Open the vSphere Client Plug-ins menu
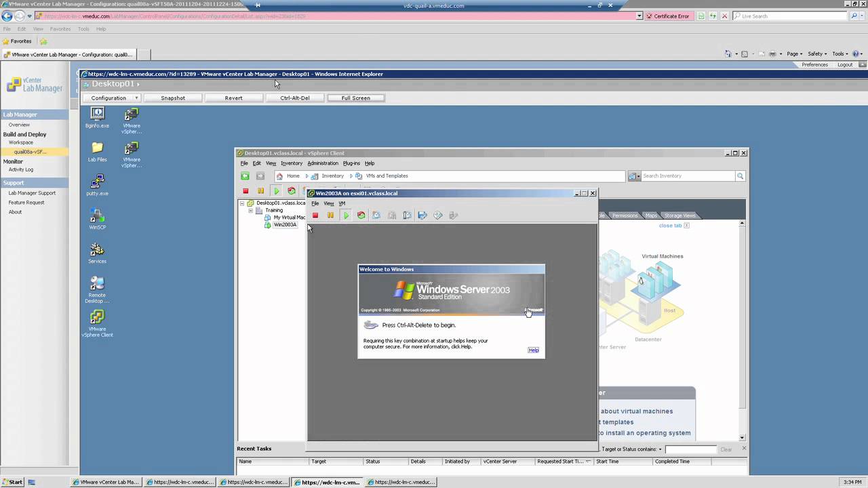 [351, 163]
